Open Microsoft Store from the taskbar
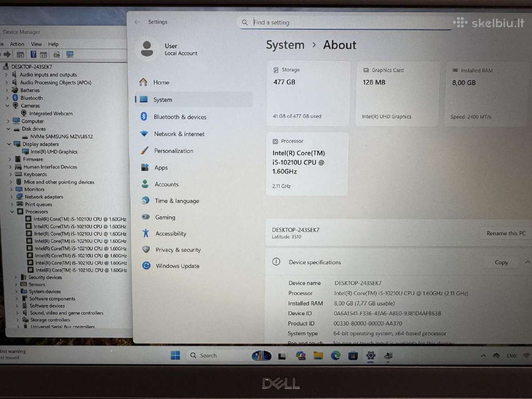The height and width of the screenshot is (399, 532). tap(353, 356)
